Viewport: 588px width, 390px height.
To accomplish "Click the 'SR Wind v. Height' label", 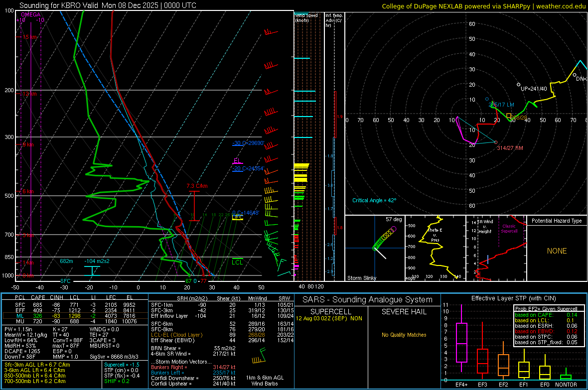I will click(x=485, y=227).
